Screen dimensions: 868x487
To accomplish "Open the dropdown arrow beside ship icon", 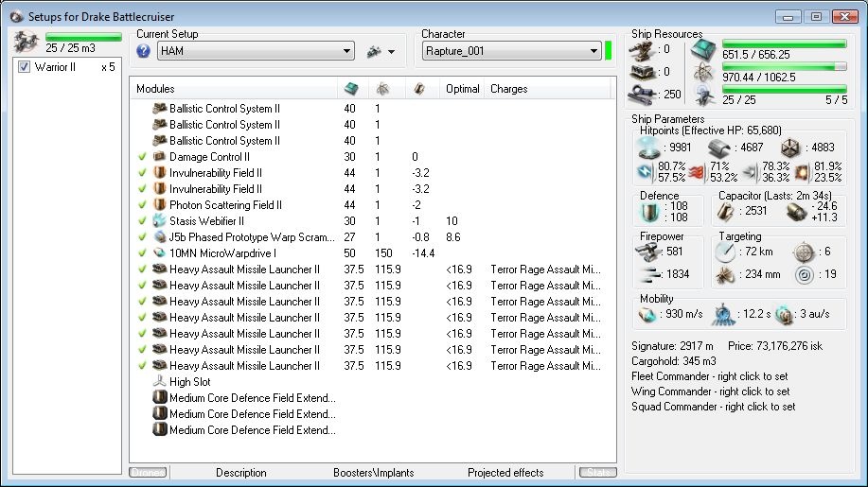I will pos(391,52).
